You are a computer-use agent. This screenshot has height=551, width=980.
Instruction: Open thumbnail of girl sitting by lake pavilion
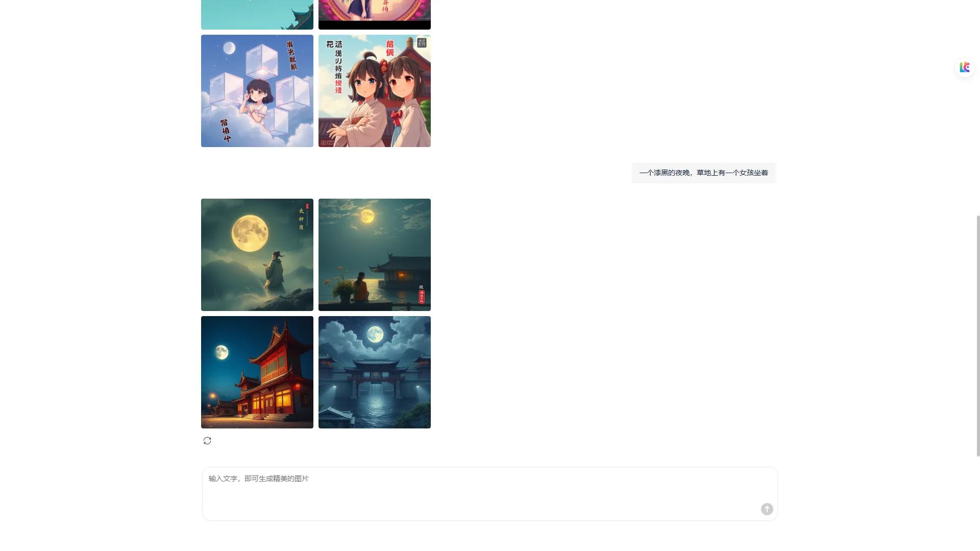[x=375, y=255]
